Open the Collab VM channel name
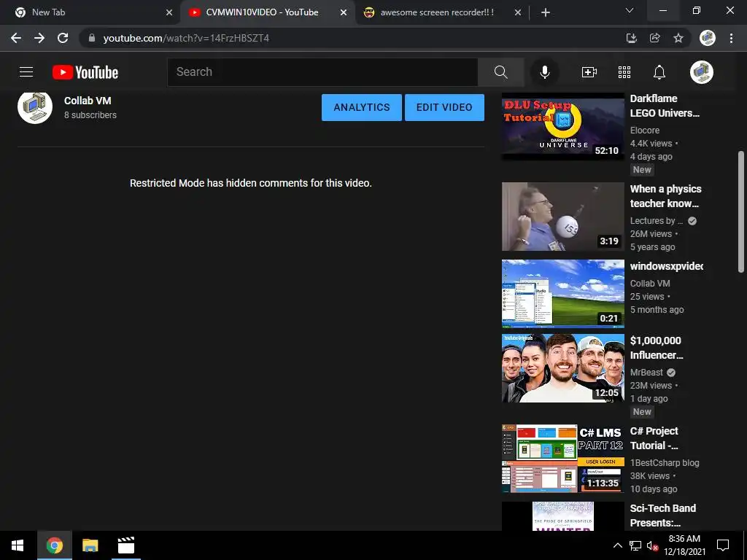This screenshot has height=560, width=747. coord(88,101)
